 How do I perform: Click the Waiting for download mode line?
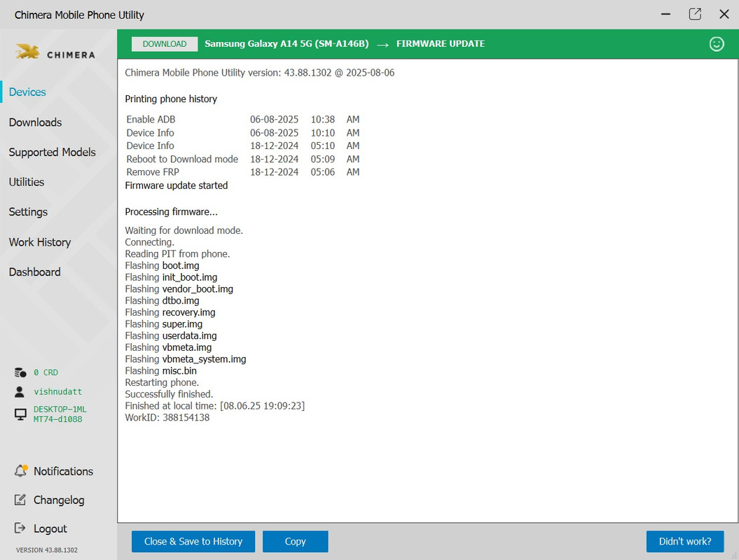[184, 230]
